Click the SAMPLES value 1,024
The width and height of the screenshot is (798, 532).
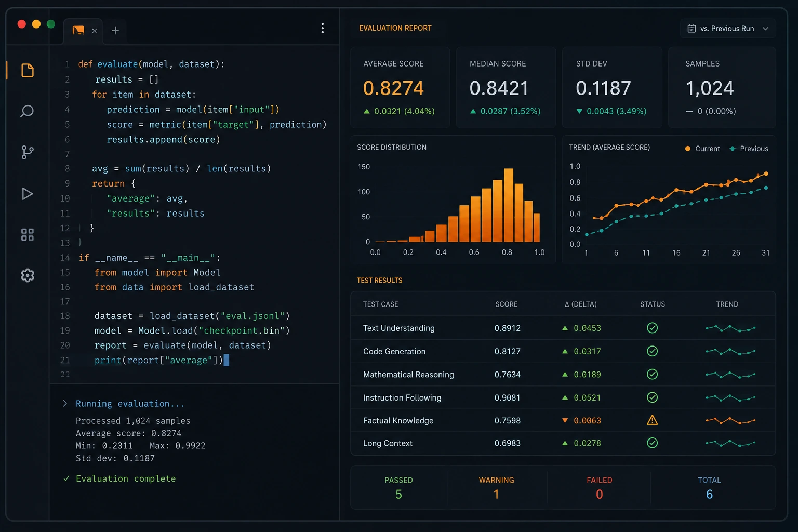pos(710,88)
